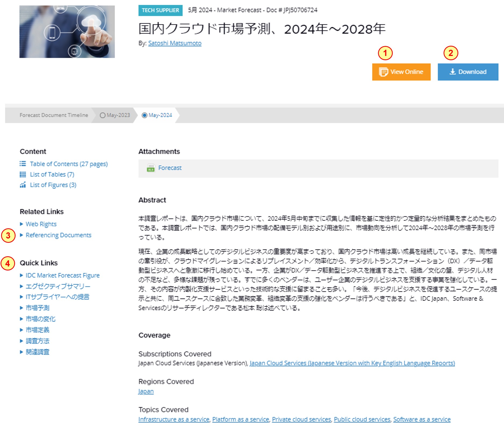
Task: Jump to the 市場の変化 section
Action: 41,319
